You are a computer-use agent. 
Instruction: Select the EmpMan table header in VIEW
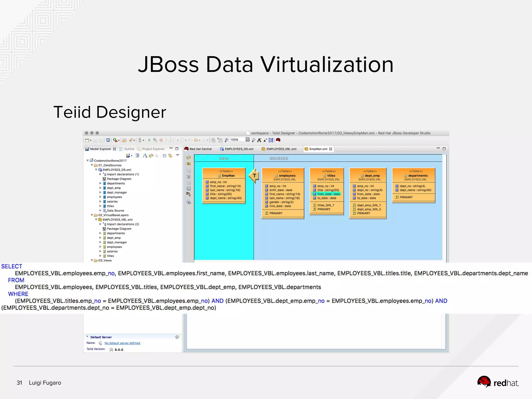tap(224, 174)
